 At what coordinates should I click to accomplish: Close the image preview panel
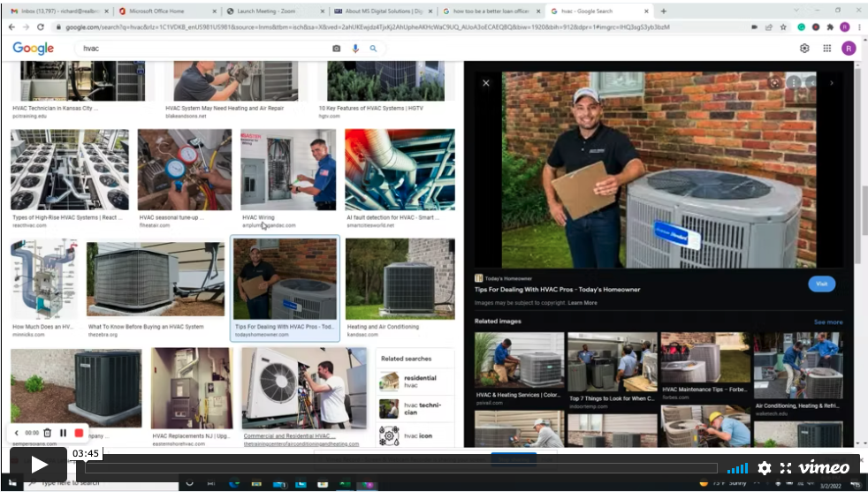pyautogui.click(x=485, y=83)
